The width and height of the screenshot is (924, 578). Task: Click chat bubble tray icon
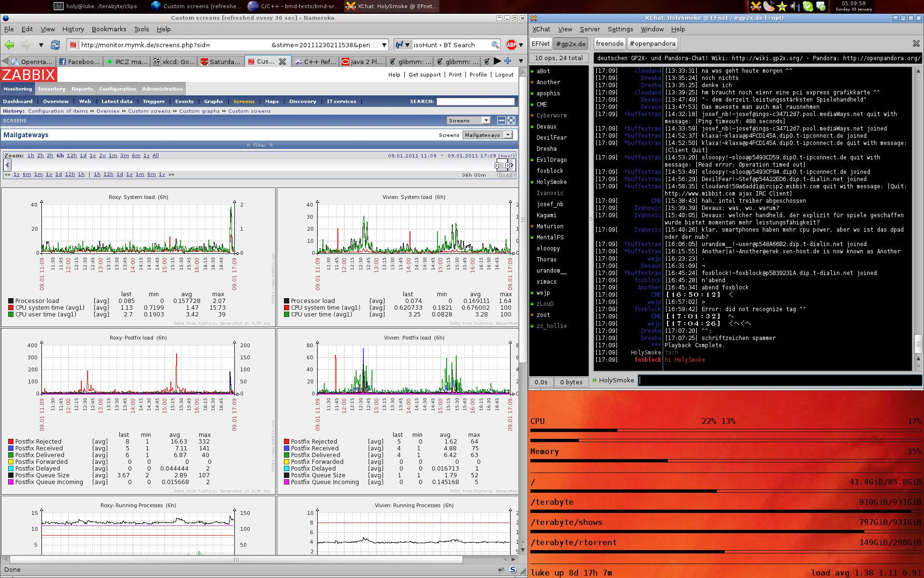tap(821, 6)
